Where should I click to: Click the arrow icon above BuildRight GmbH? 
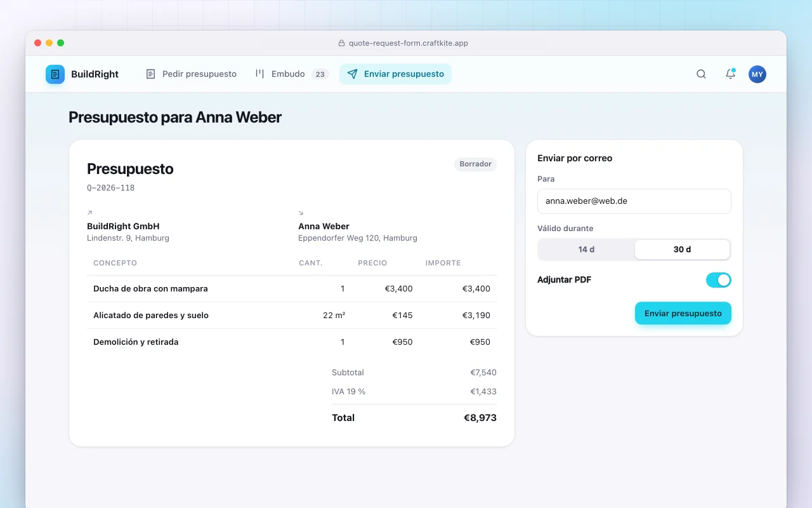tap(89, 213)
